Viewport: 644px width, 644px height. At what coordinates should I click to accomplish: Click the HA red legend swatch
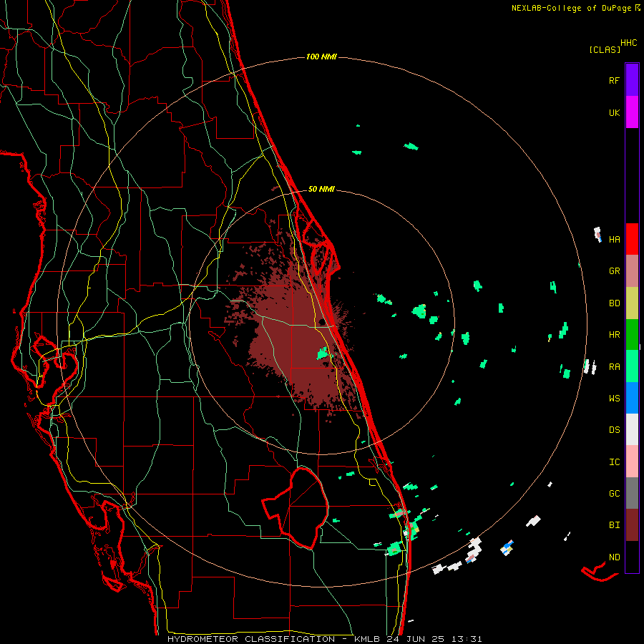(x=632, y=239)
